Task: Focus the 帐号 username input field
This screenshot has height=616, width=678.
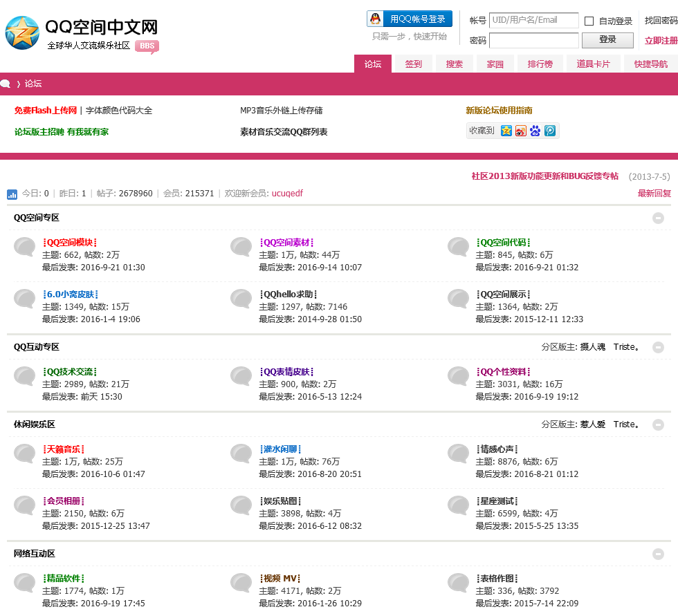Action: 533,21
